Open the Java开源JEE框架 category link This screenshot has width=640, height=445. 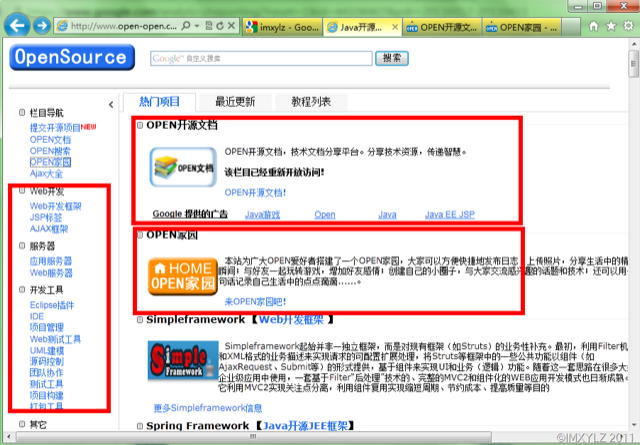(x=305, y=426)
